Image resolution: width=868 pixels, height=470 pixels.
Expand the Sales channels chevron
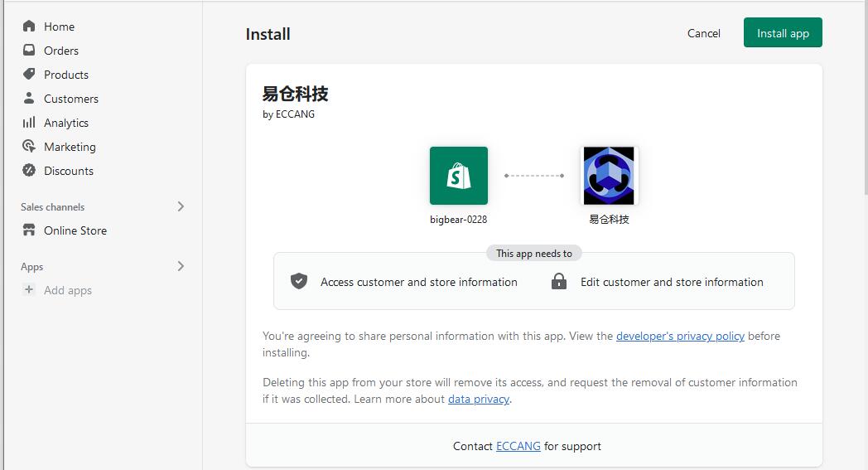point(181,206)
